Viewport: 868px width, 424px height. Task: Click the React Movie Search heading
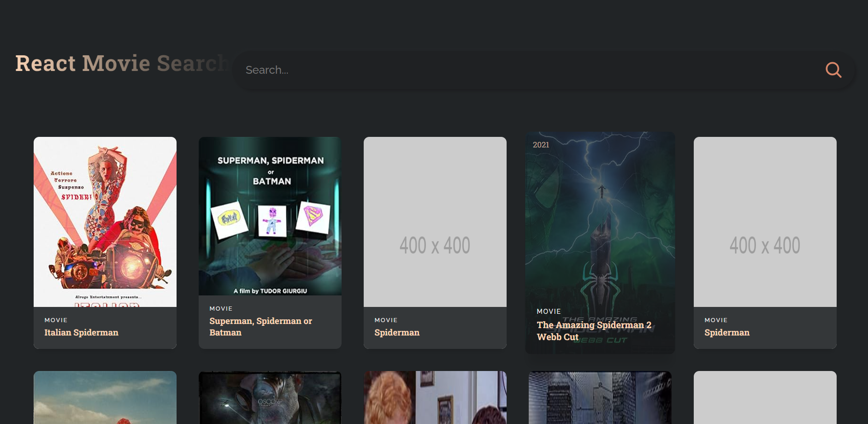click(x=121, y=63)
